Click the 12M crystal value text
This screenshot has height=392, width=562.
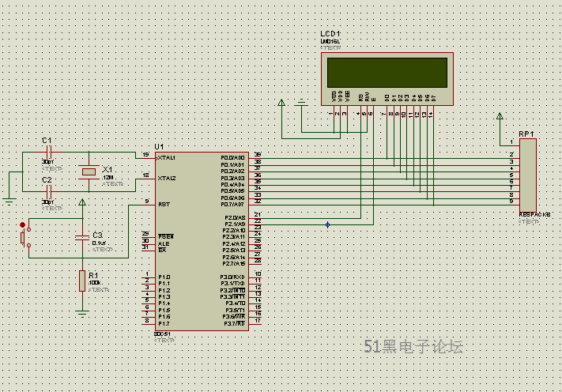pos(107,177)
